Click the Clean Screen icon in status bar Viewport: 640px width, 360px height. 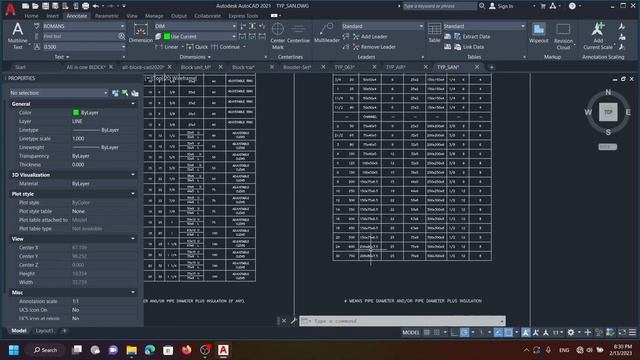(622, 333)
